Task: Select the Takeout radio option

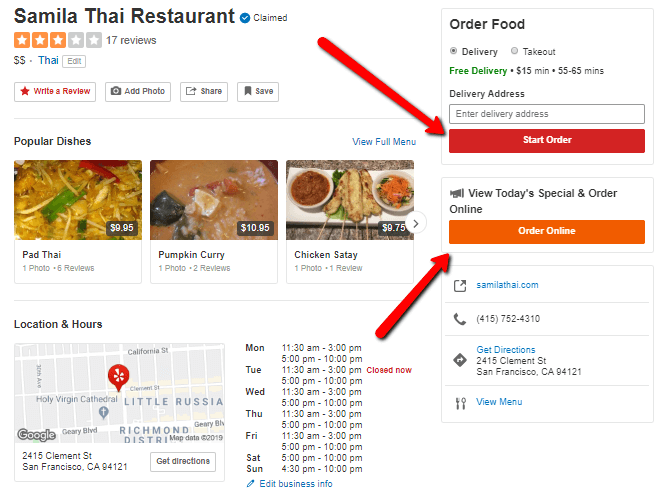Action: (x=514, y=51)
